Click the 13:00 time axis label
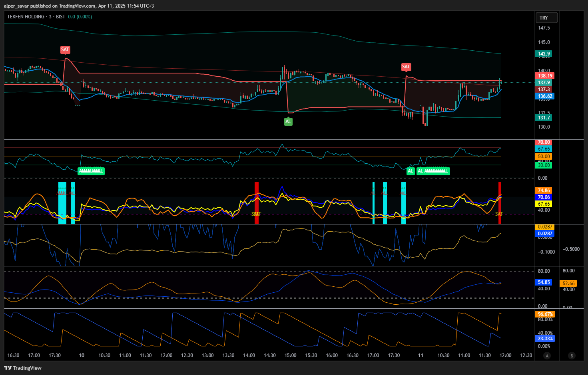Screen dimensions: 588x375 (x=208, y=355)
